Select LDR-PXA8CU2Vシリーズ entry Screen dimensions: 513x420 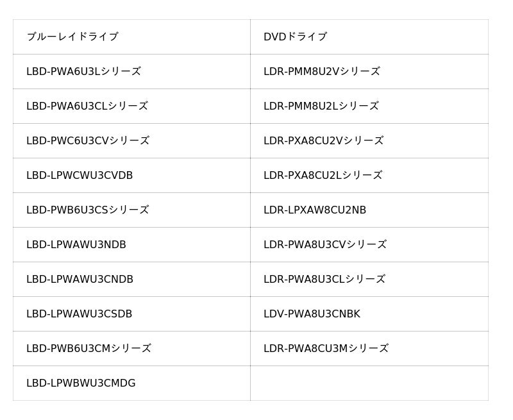[x=369, y=140]
